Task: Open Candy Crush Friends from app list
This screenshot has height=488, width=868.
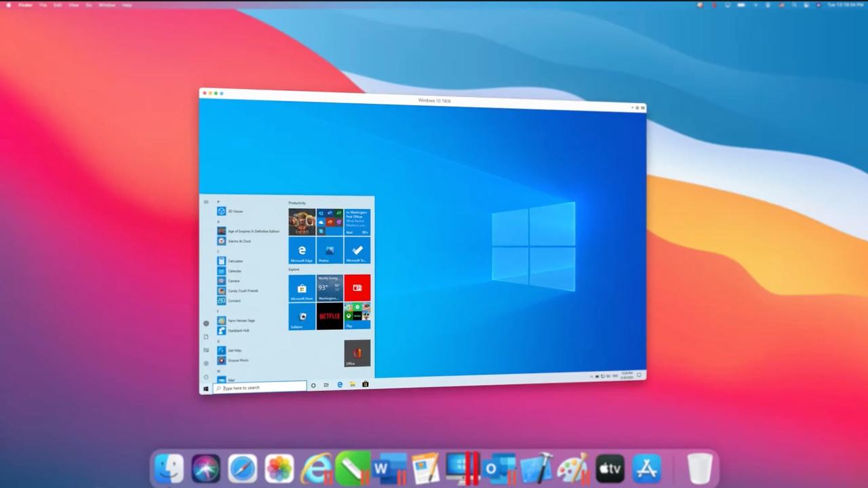Action: (x=238, y=290)
